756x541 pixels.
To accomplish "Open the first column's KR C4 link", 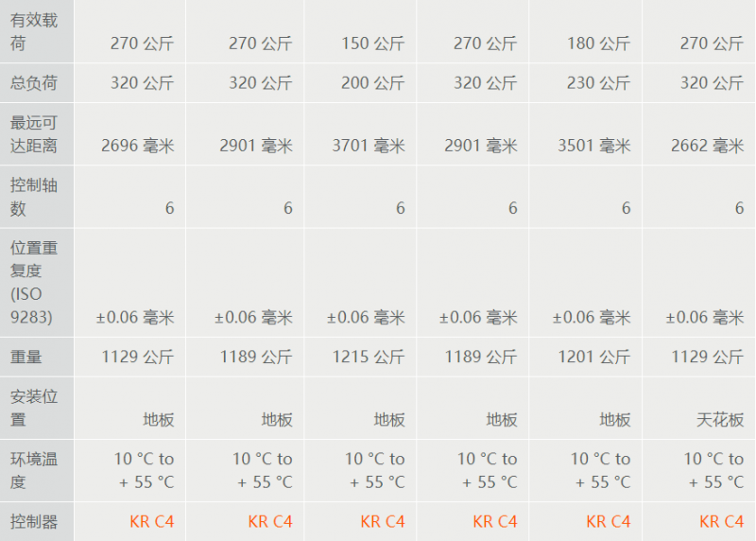I will (x=152, y=522).
